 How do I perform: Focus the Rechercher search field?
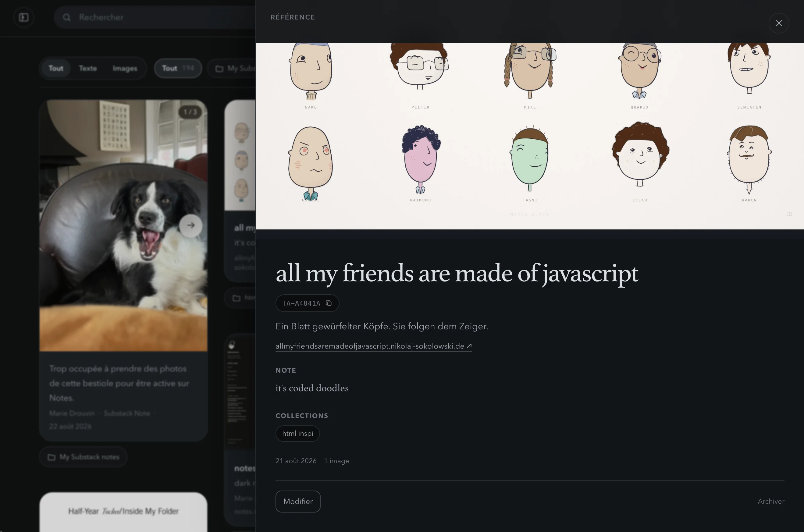(155, 17)
